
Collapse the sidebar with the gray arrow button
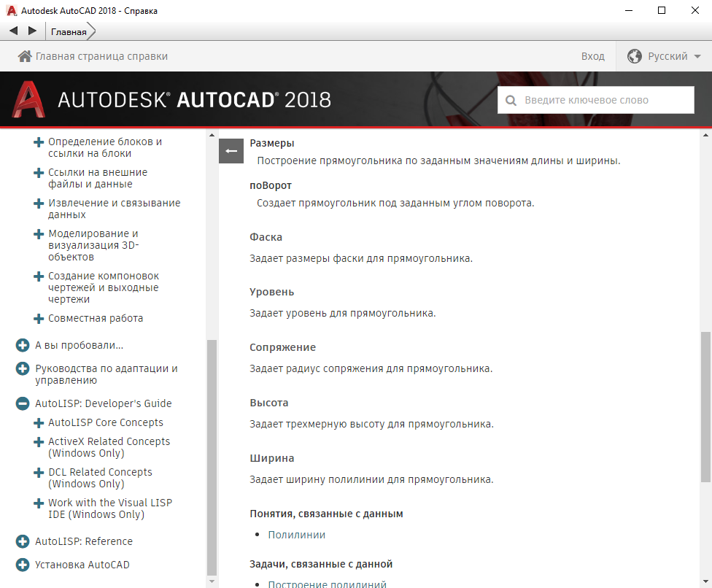click(231, 151)
